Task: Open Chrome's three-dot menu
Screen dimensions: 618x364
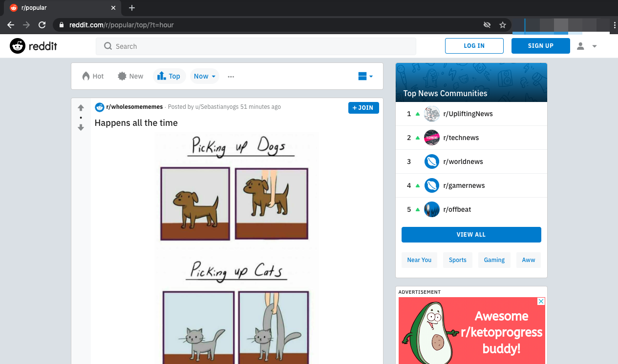Action: click(614, 24)
